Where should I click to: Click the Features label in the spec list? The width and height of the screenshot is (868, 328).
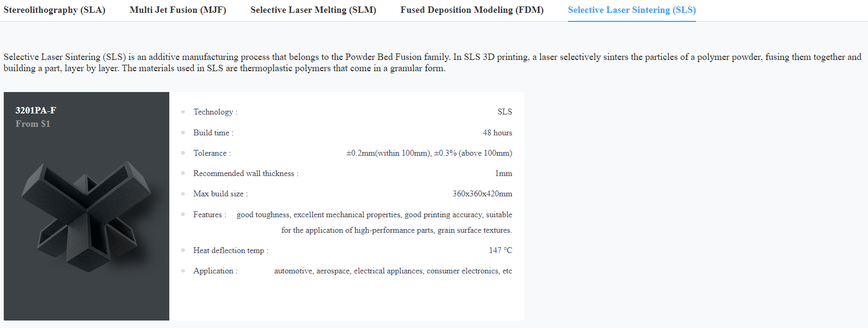(x=209, y=215)
